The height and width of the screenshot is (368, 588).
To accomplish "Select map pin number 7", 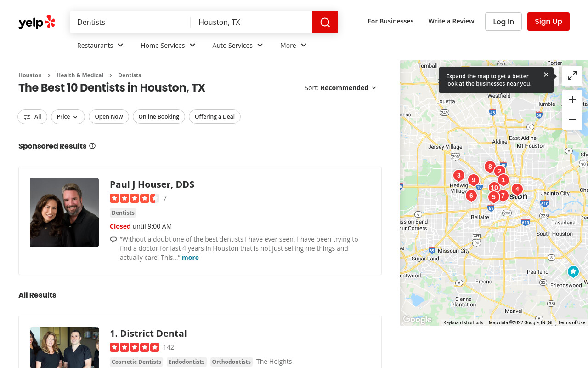I will pyautogui.click(x=503, y=195).
